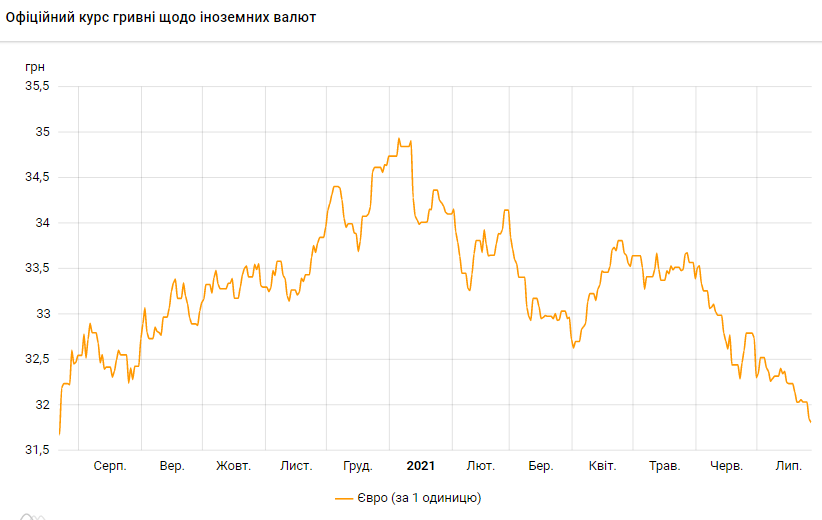Click the 35,5 value on y-axis

(x=37, y=86)
